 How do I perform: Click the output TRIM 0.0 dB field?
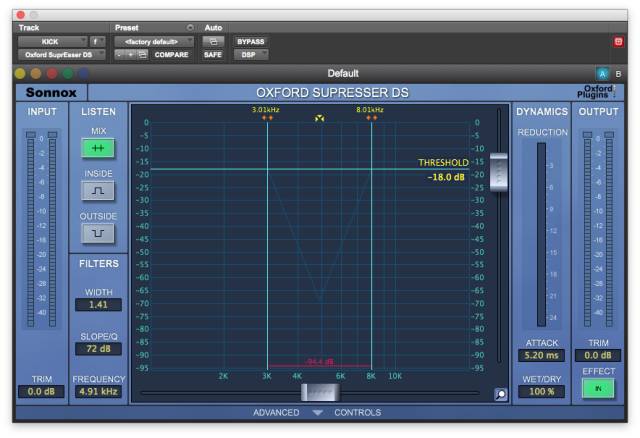(598, 356)
